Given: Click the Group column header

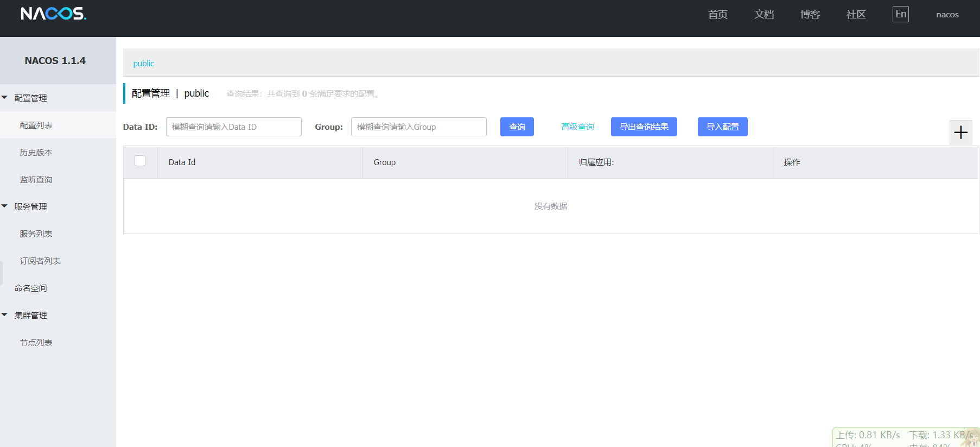Looking at the screenshot, I should point(465,162).
